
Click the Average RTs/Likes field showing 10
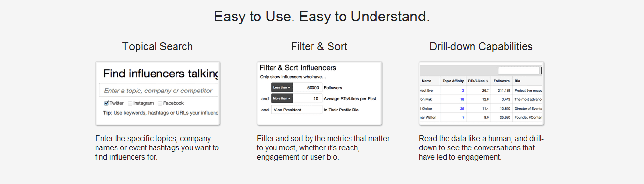307,98
